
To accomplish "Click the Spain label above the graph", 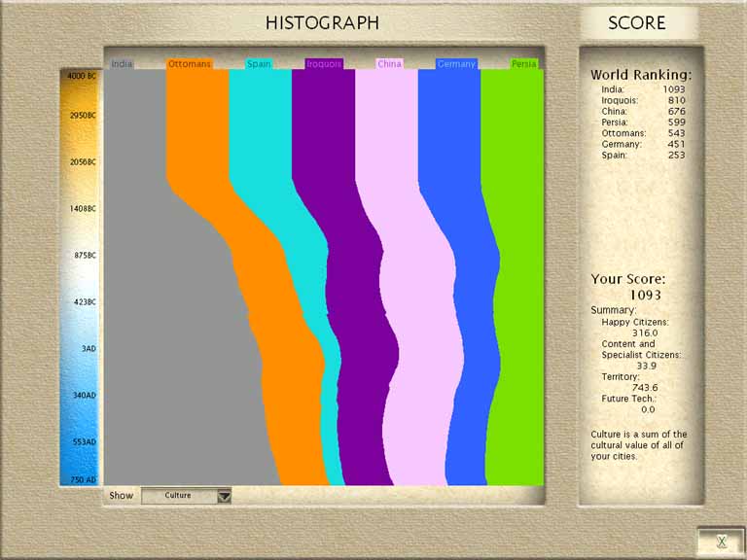I will tap(259, 64).
